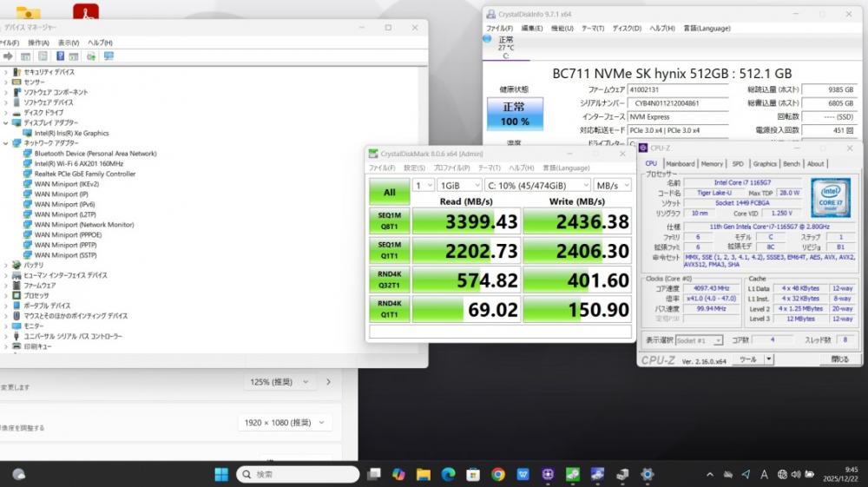
Task: Click the 正常 100% health status indicator
Action: [x=515, y=115]
